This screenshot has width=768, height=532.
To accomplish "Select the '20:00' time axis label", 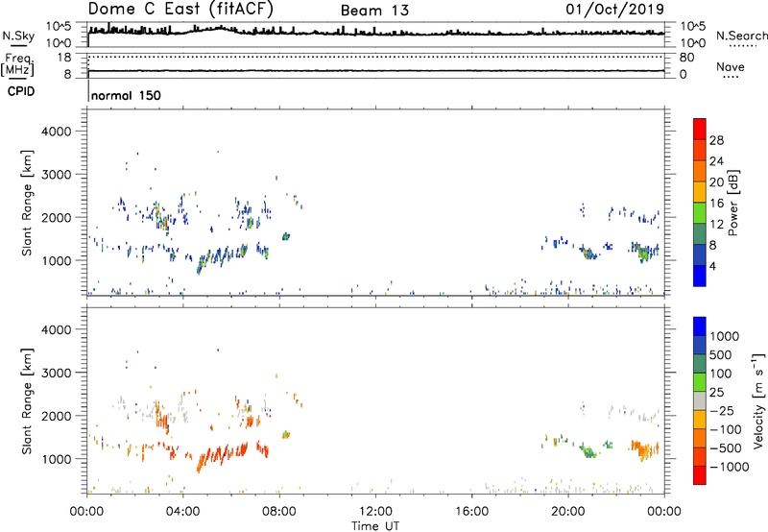I will tap(567, 512).
